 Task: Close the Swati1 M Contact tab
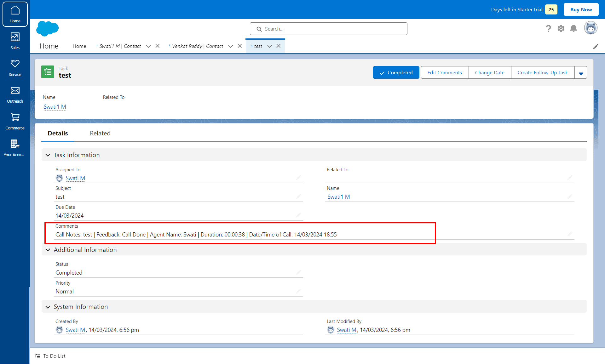pos(158,46)
